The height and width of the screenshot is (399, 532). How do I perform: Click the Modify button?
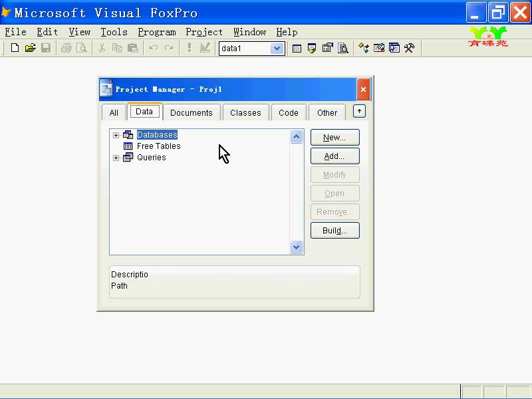tap(335, 175)
